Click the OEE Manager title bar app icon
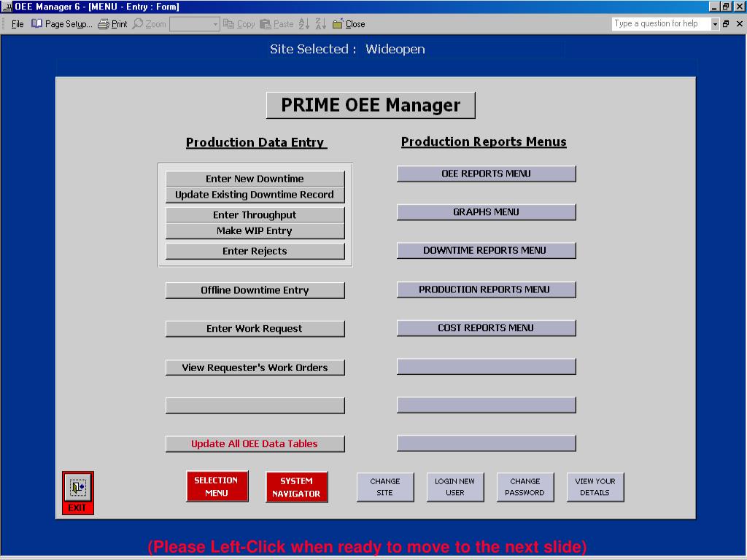The width and height of the screenshot is (747, 560). point(7,7)
